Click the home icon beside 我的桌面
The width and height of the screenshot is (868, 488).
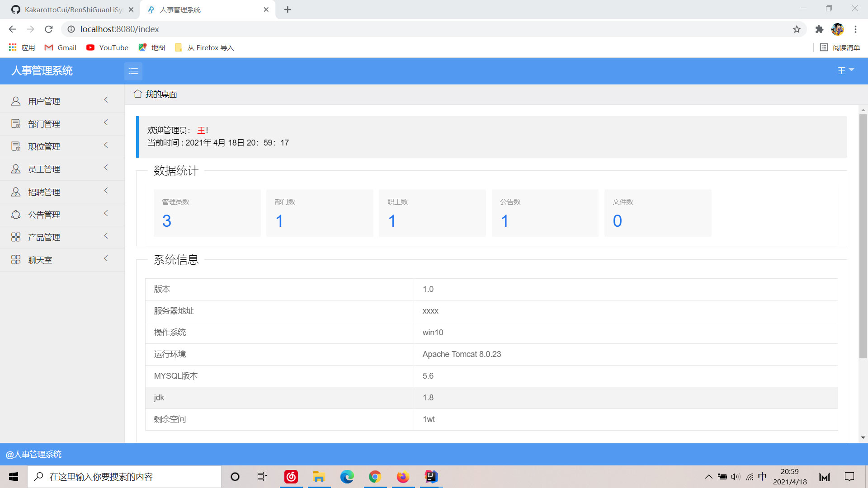[x=137, y=94]
